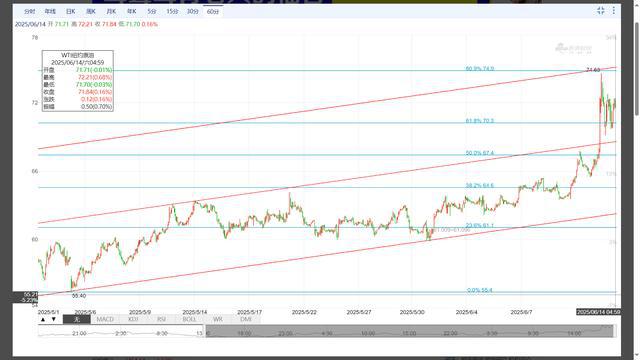Select the 月K chart tab
Screen dimensions: 640x360
[111, 11]
